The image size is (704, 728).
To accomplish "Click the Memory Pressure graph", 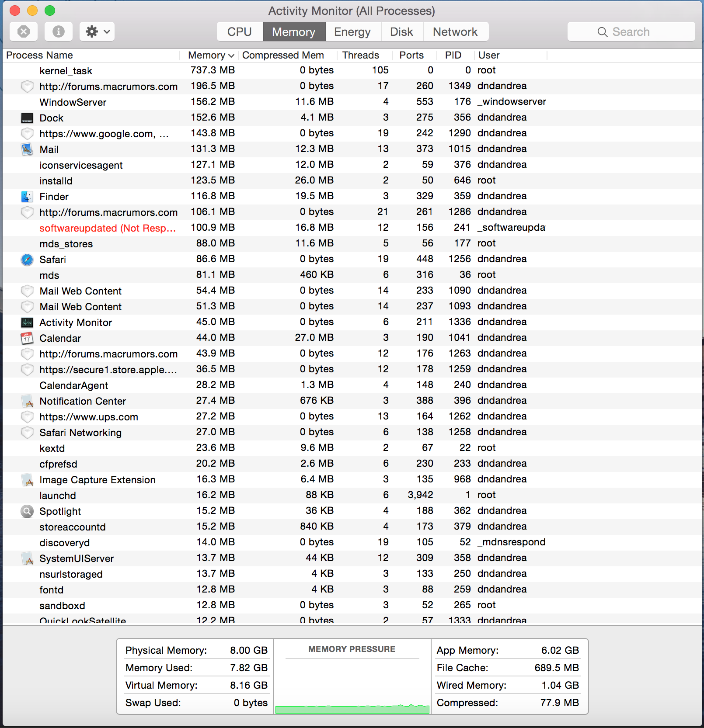I will click(x=352, y=686).
